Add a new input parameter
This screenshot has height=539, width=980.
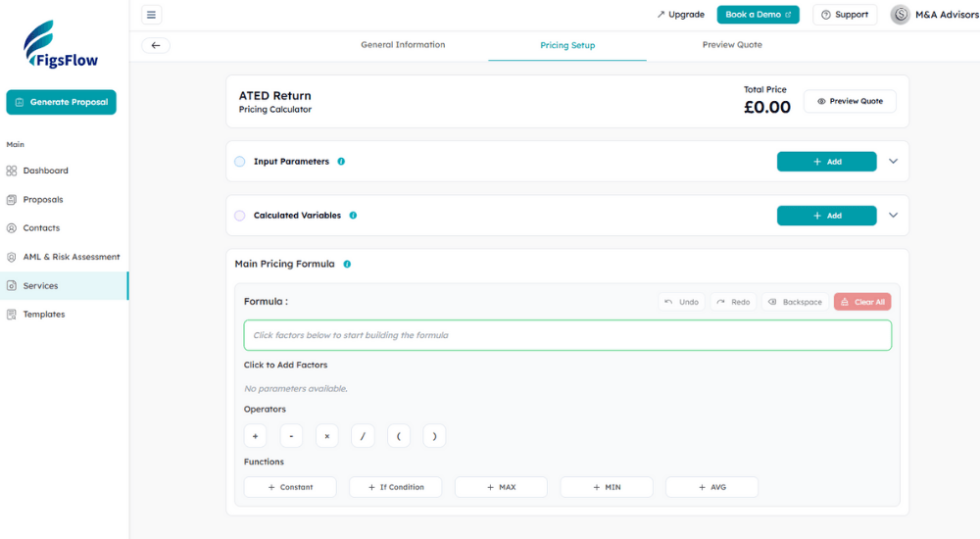(827, 162)
